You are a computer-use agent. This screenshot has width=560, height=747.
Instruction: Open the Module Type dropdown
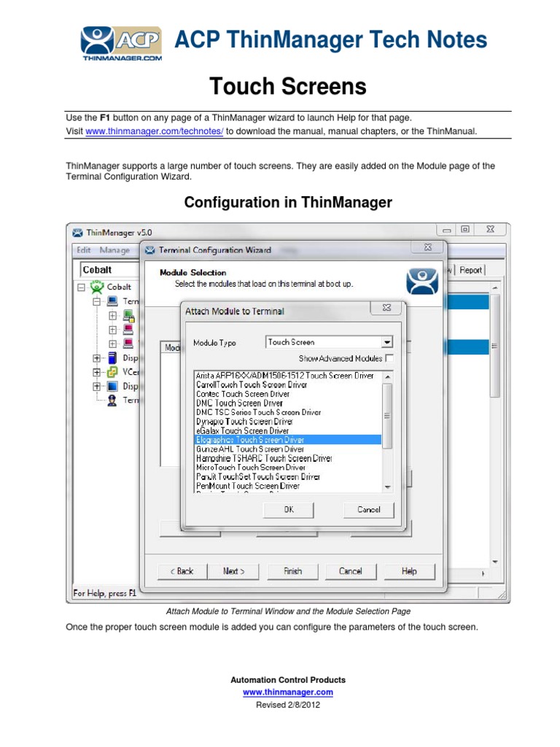pyautogui.click(x=387, y=342)
